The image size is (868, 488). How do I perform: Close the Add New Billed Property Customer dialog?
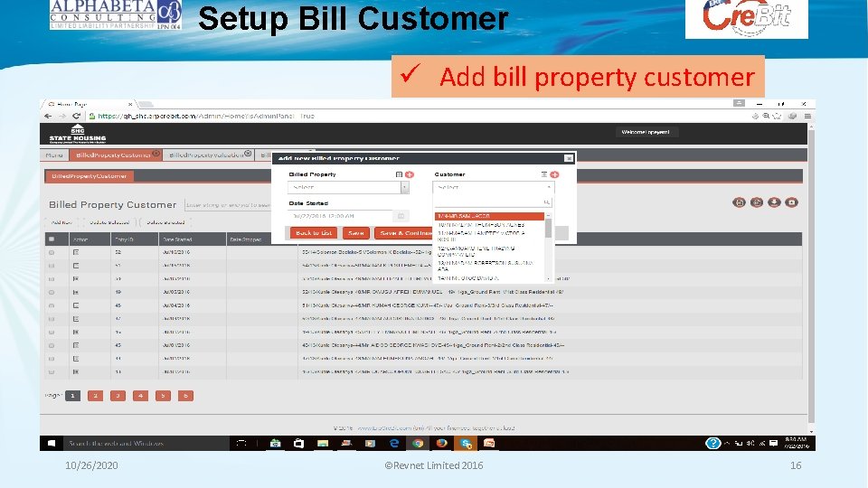[569, 158]
